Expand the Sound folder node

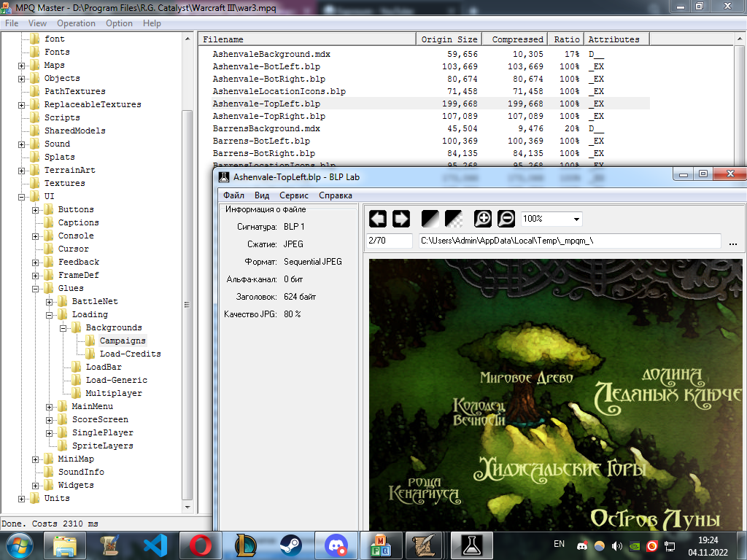(21, 144)
